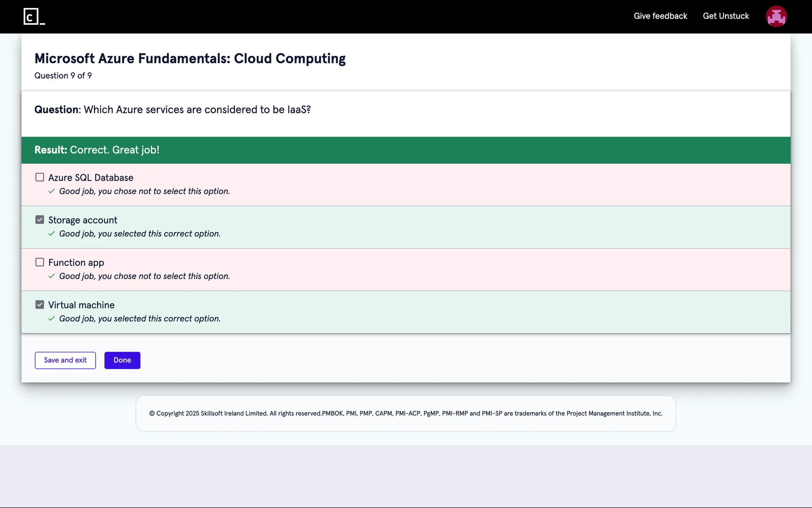Click the Azure SQL Database option label
Image resolution: width=812 pixels, height=508 pixels.
pos(91,178)
